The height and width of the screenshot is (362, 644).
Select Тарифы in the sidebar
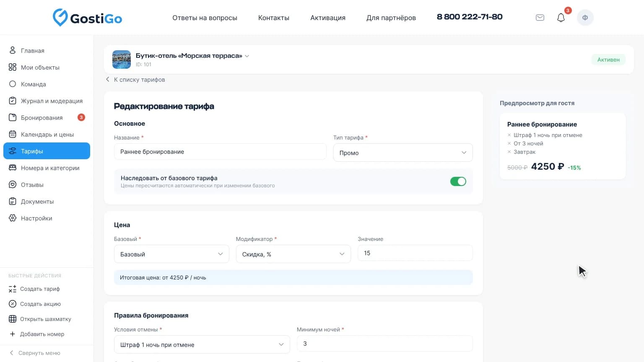coord(47,151)
